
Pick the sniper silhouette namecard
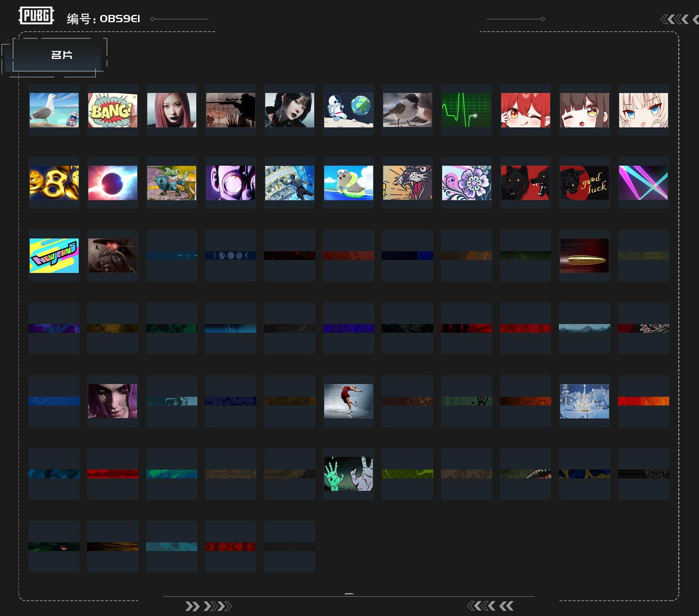tap(230, 110)
